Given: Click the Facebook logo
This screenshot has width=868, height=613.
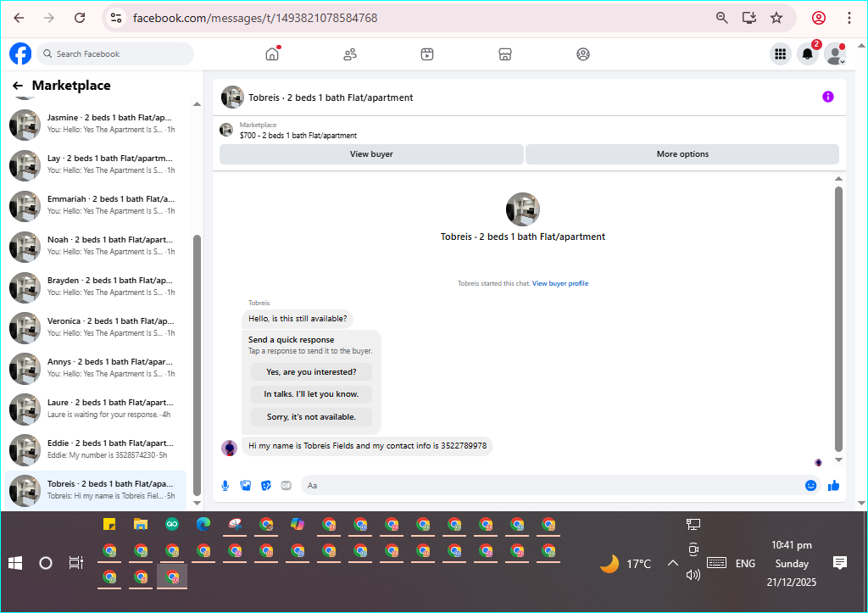Looking at the screenshot, I should coord(20,53).
